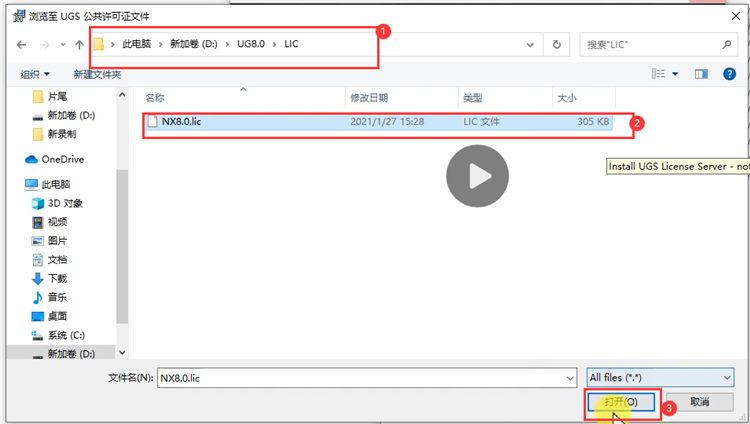Click 新建文件夹 to create folder

[97, 74]
